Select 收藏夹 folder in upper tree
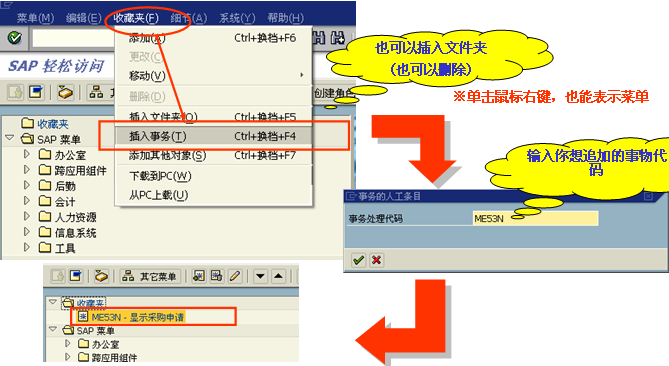The width and height of the screenshot is (669, 366). (x=52, y=124)
